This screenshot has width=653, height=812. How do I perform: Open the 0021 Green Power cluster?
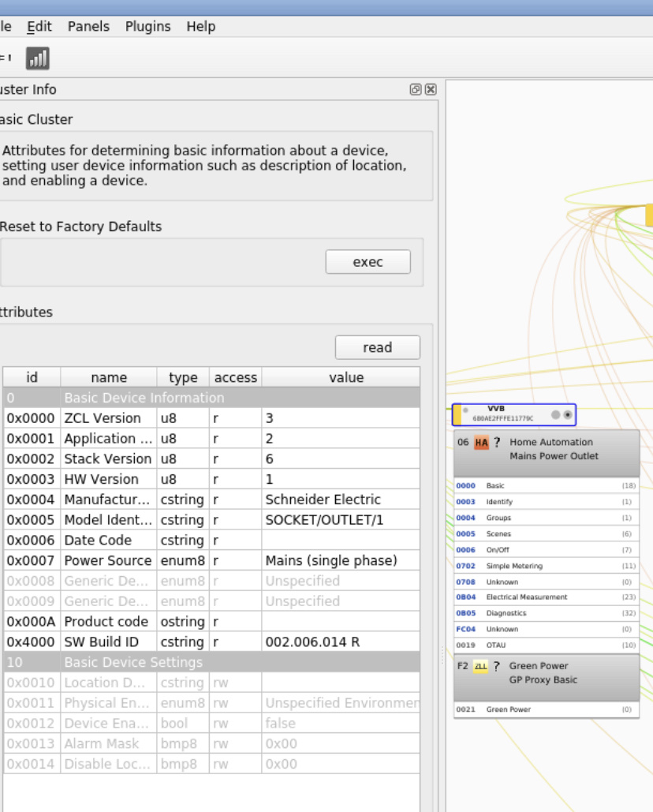pyautogui.click(x=547, y=709)
